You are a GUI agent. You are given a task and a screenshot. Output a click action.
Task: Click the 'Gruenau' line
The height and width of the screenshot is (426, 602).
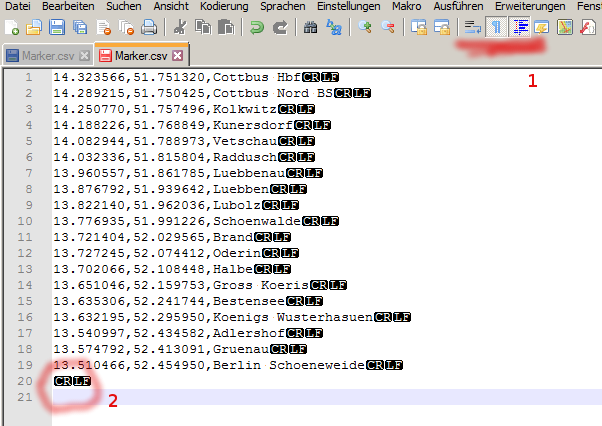(180, 349)
